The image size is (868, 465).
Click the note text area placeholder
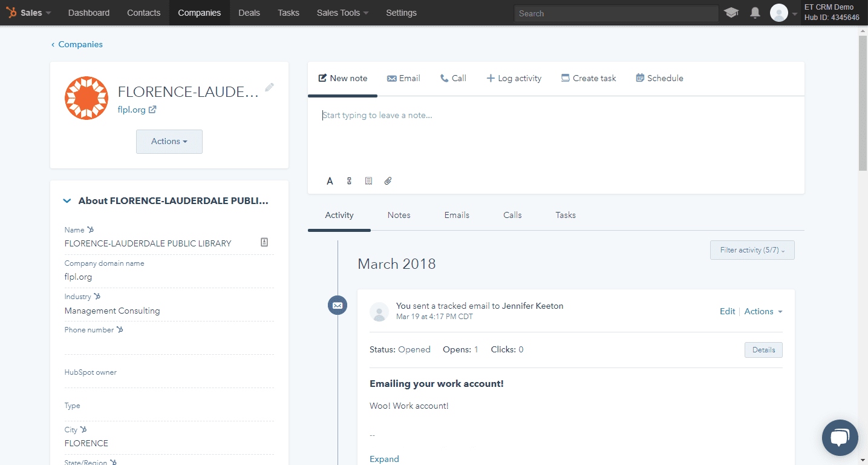pos(377,115)
